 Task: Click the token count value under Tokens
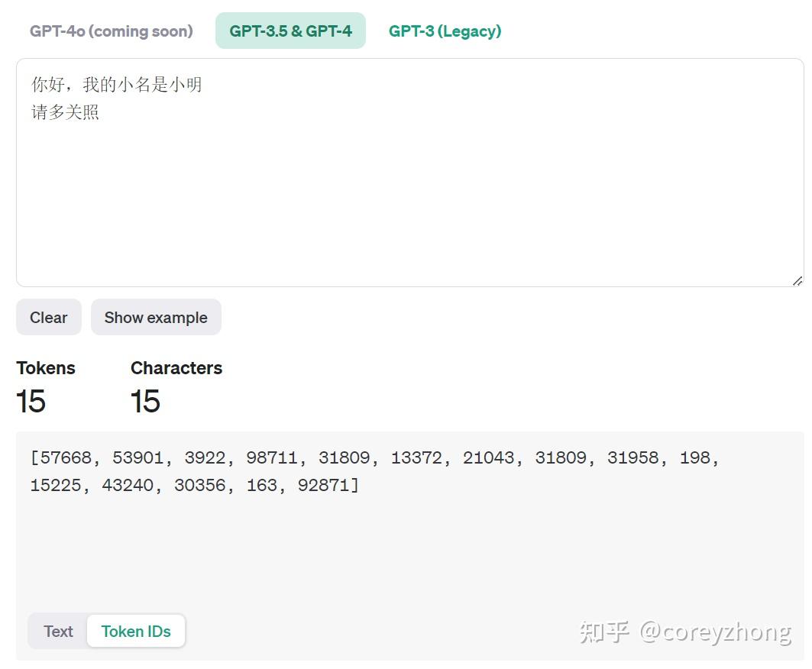click(31, 401)
